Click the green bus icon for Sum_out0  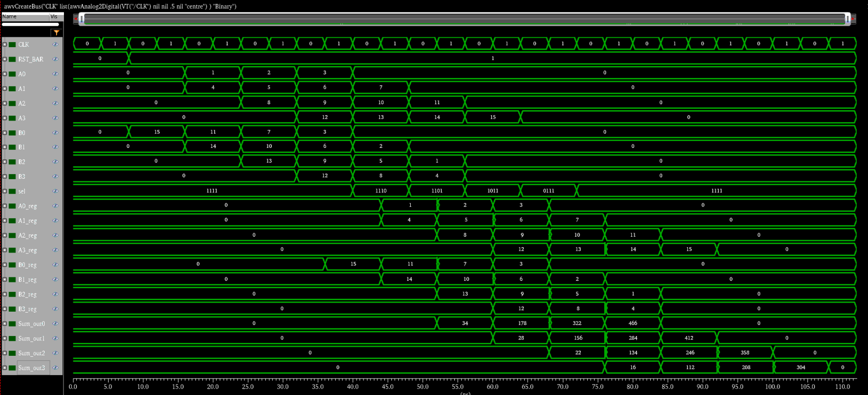12,324
